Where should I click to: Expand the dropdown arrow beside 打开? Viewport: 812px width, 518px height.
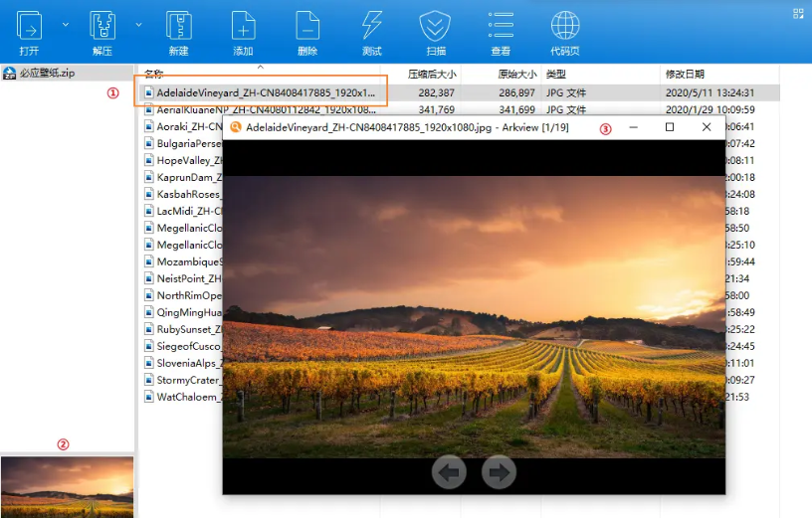66,23
